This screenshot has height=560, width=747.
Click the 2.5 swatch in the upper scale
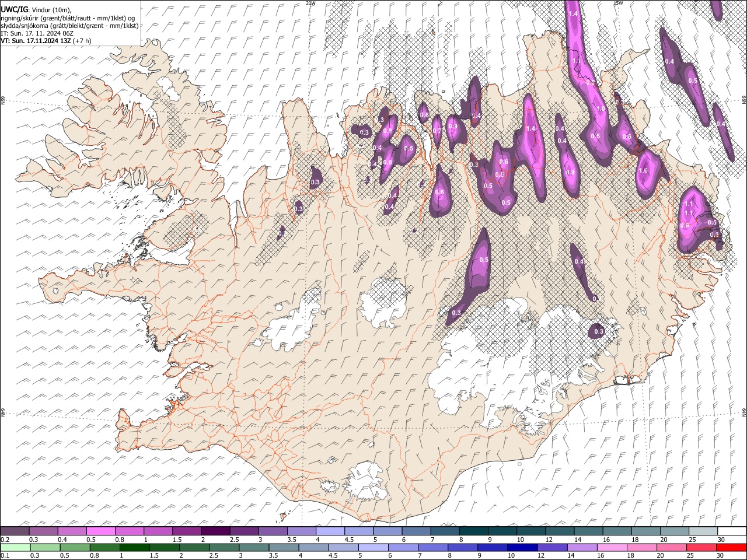(243, 531)
